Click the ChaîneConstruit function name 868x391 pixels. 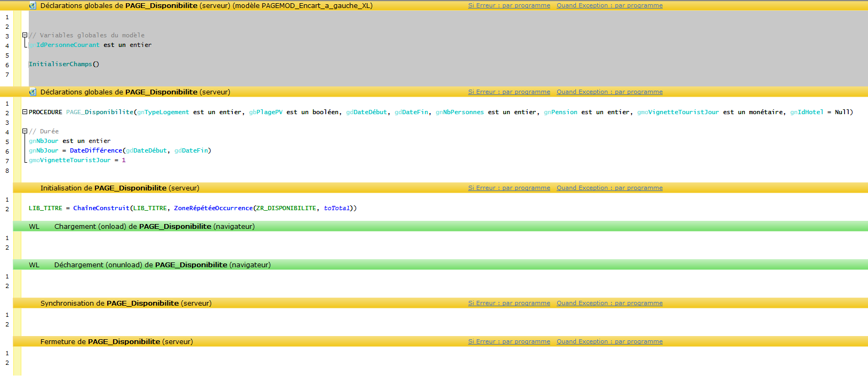pyautogui.click(x=101, y=208)
